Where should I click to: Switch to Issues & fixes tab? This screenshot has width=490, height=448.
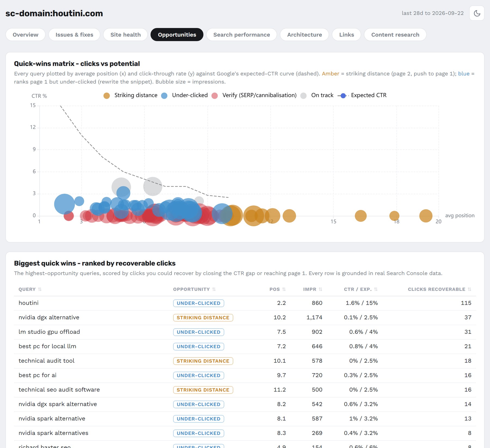(74, 35)
